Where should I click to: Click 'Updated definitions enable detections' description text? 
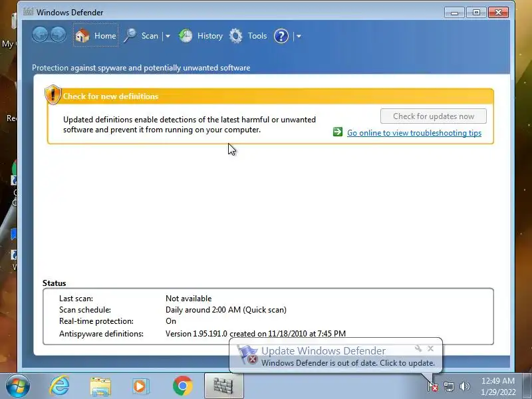pos(190,124)
